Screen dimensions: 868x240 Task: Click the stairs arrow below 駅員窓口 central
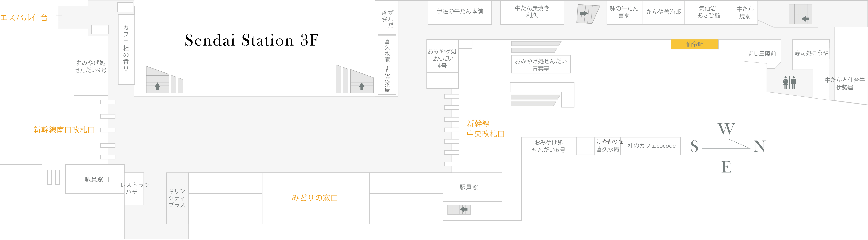[463, 209]
